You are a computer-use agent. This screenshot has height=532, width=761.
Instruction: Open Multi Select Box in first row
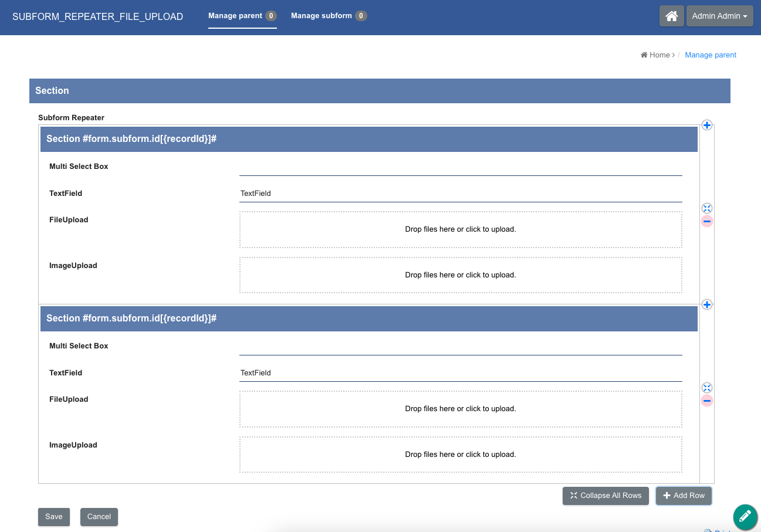pos(460,167)
